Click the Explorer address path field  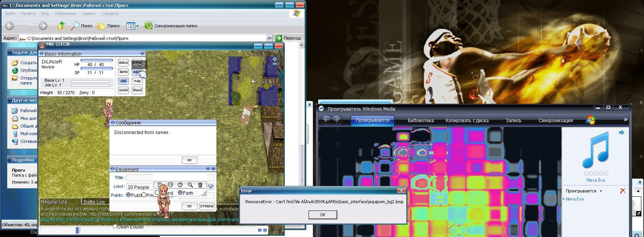coord(146,38)
